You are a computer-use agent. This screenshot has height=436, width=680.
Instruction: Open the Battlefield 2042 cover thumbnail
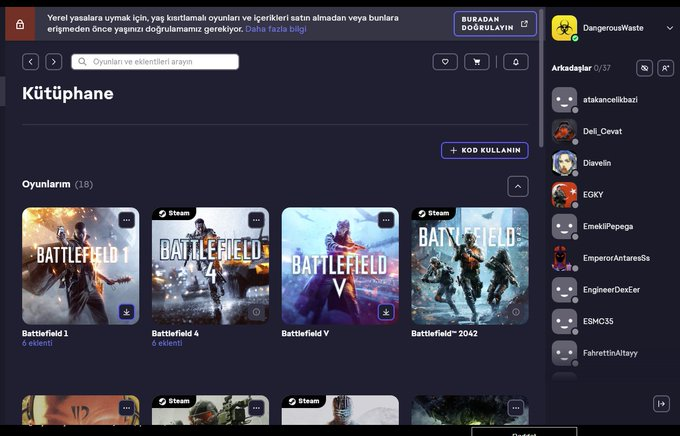tap(470, 266)
